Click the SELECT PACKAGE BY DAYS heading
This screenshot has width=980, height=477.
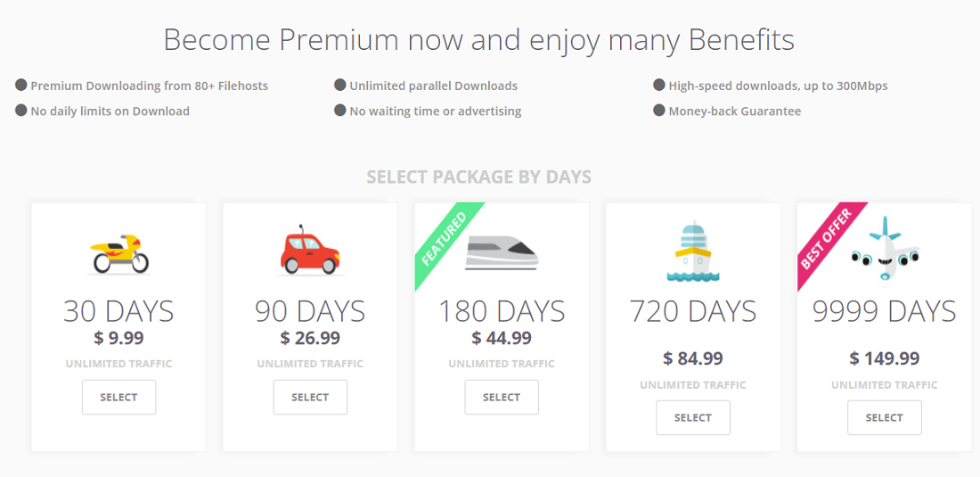point(478,177)
